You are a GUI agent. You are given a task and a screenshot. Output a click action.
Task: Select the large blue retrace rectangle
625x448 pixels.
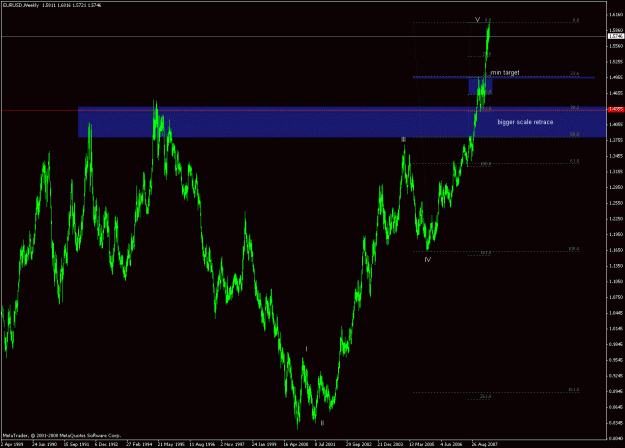coord(342,122)
